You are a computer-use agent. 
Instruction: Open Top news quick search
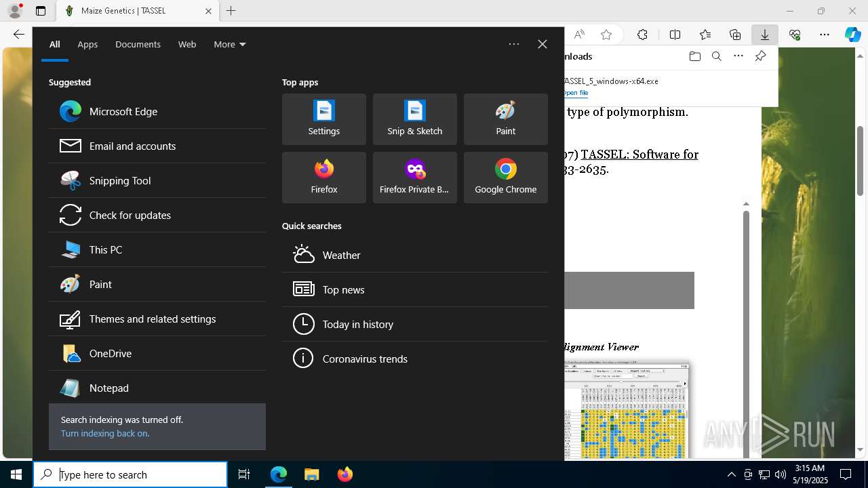click(x=415, y=289)
